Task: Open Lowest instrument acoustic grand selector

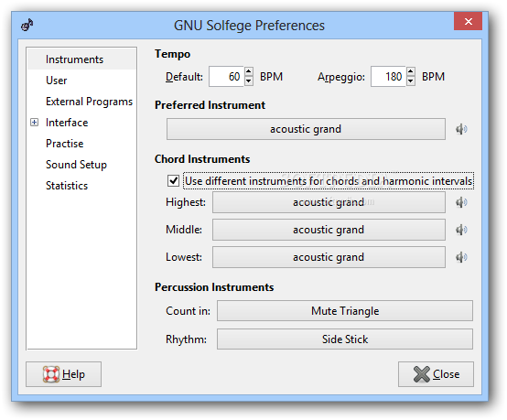Action: tap(329, 257)
